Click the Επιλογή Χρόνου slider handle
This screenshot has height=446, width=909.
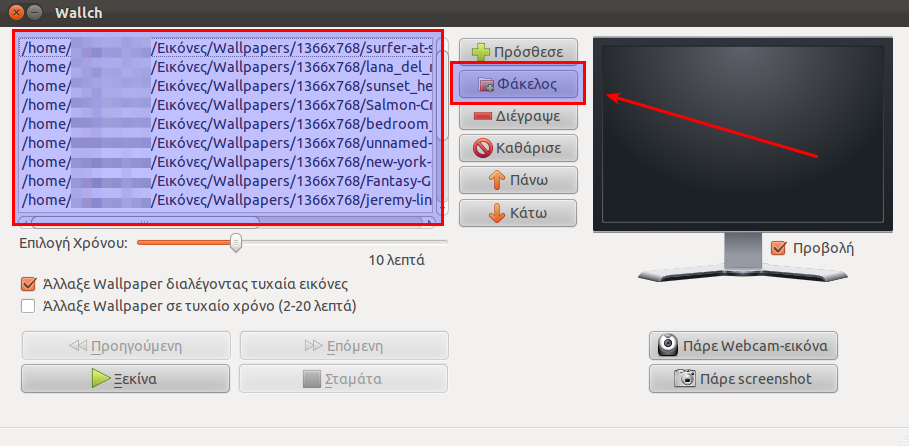(235, 243)
